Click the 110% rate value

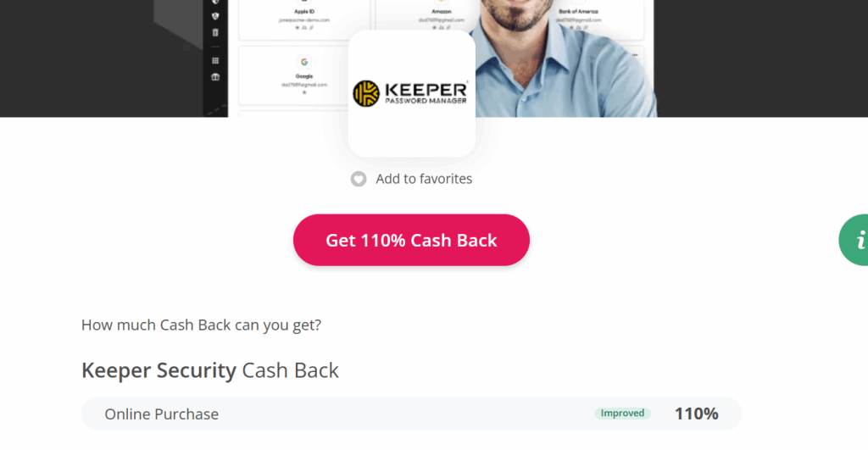(x=697, y=414)
